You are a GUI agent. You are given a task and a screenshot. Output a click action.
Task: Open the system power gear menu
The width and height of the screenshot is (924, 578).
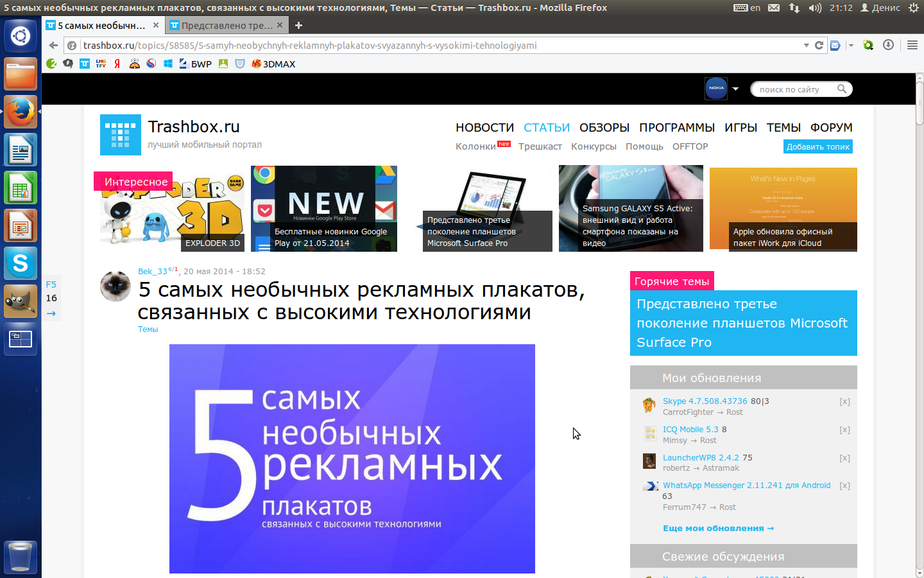(x=914, y=8)
